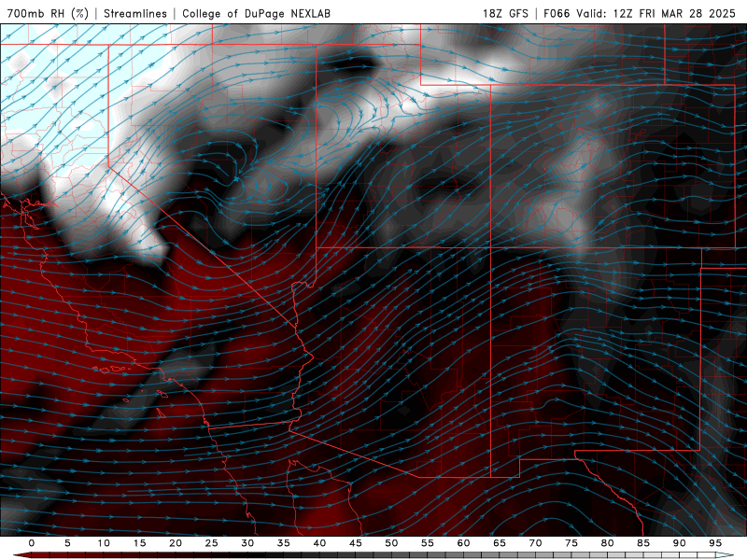Screen dimensions: 747x560
Task: Click the colorbar label "55"
Action: 428,543
